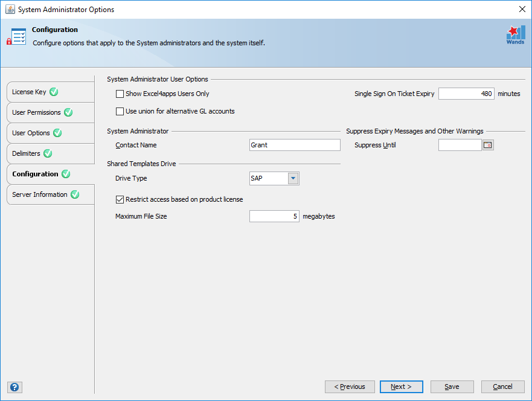The height and width of the screenshot is (401, 532).
Task: Click green checkmark beside User Permissions
Action: tap(68, 112)
